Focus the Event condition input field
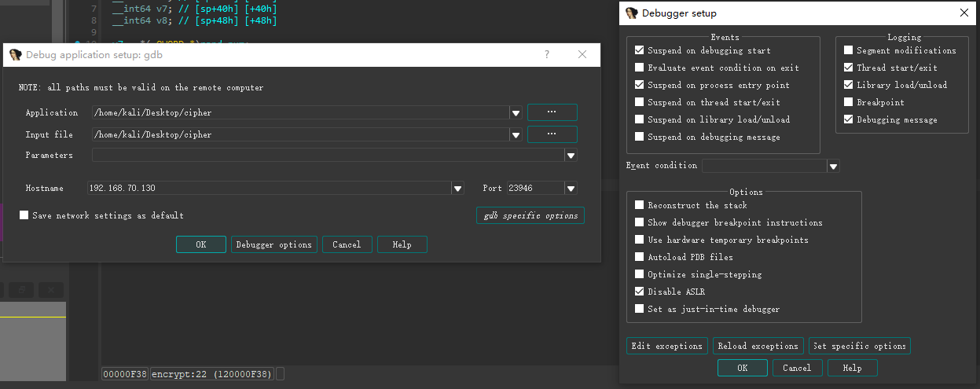This screenshot has height=389, width=980. 765,166
